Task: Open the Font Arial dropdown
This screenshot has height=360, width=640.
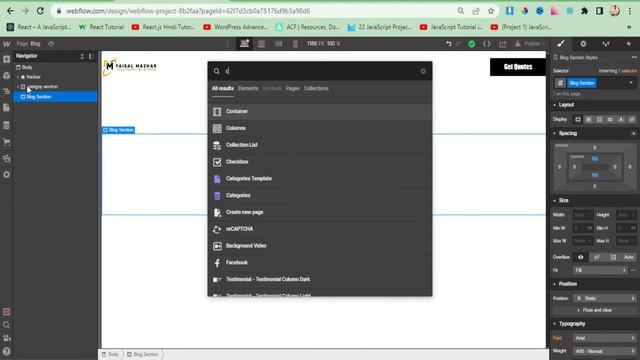Action: tap(605, 338)
